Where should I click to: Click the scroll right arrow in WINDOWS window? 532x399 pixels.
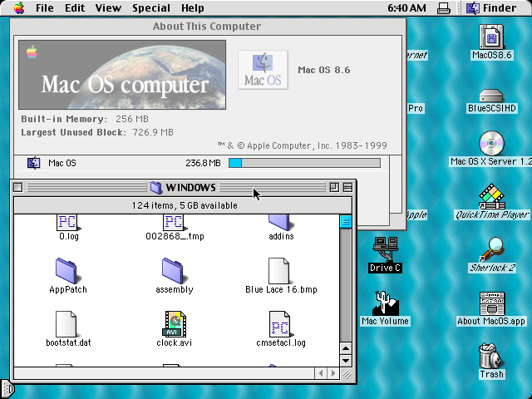tap(333, 373)
